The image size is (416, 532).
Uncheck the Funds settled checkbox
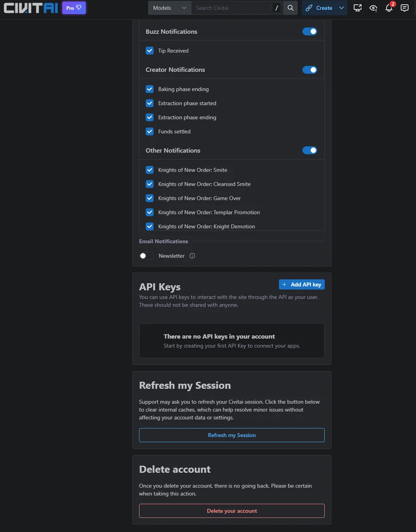coord(150,132)
